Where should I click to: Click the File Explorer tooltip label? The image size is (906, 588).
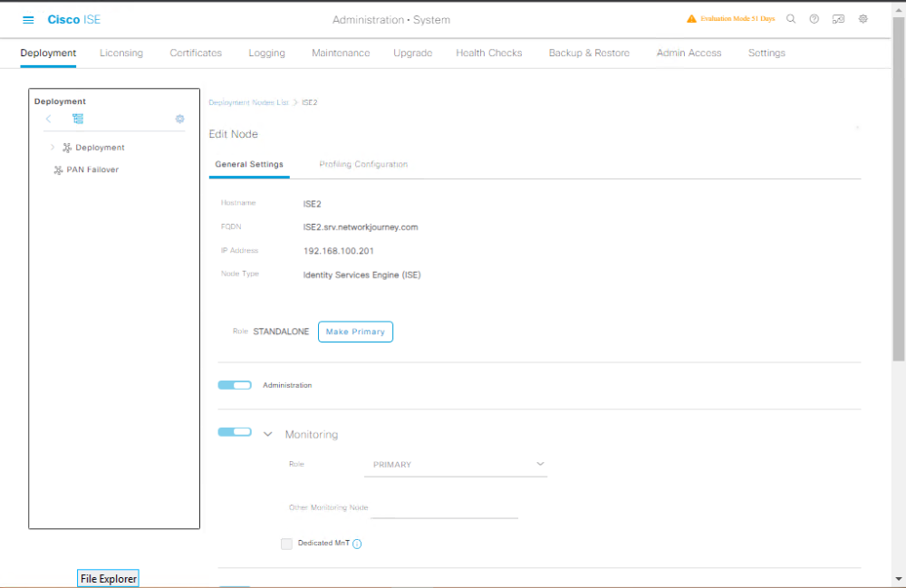coord(108,578)
